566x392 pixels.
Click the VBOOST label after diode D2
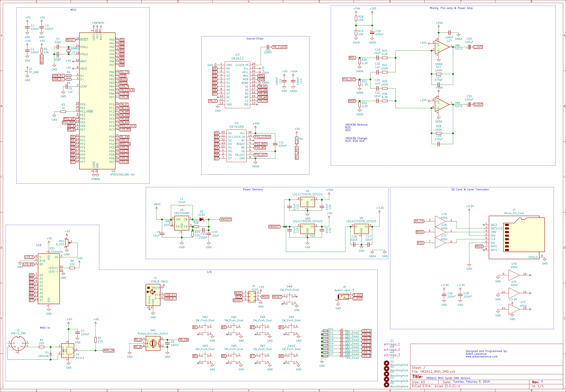[x=226, y=219]
